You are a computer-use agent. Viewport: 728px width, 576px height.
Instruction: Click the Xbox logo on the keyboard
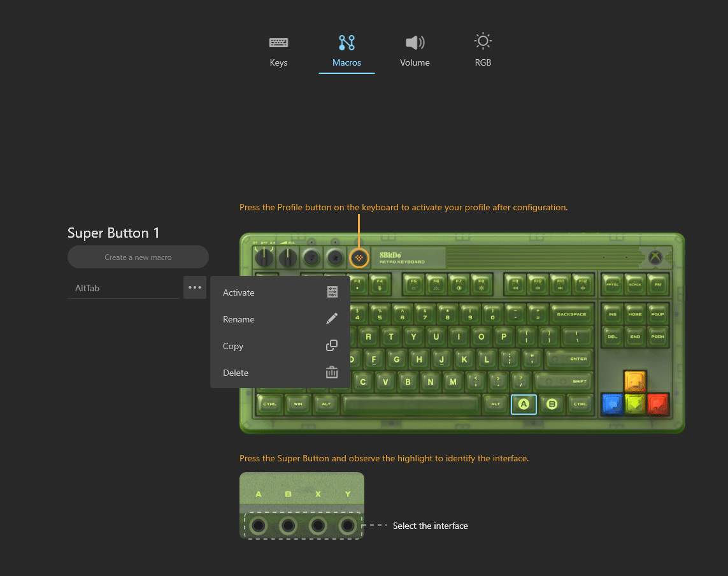pyautogui.click(x=655, y=257)
